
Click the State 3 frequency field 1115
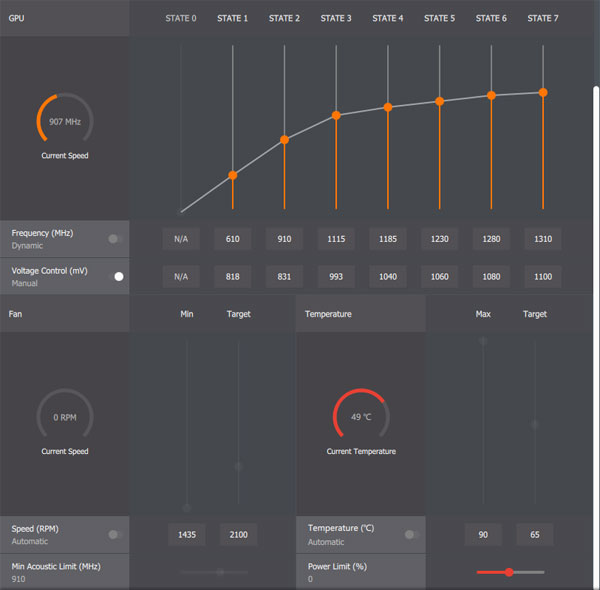click(336, 239)
